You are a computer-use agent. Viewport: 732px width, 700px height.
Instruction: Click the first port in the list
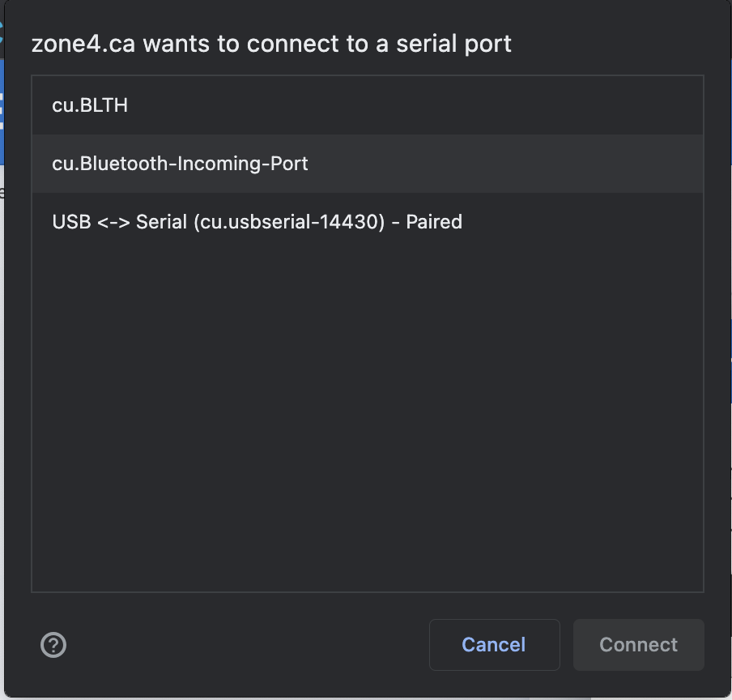click(90, 105)
